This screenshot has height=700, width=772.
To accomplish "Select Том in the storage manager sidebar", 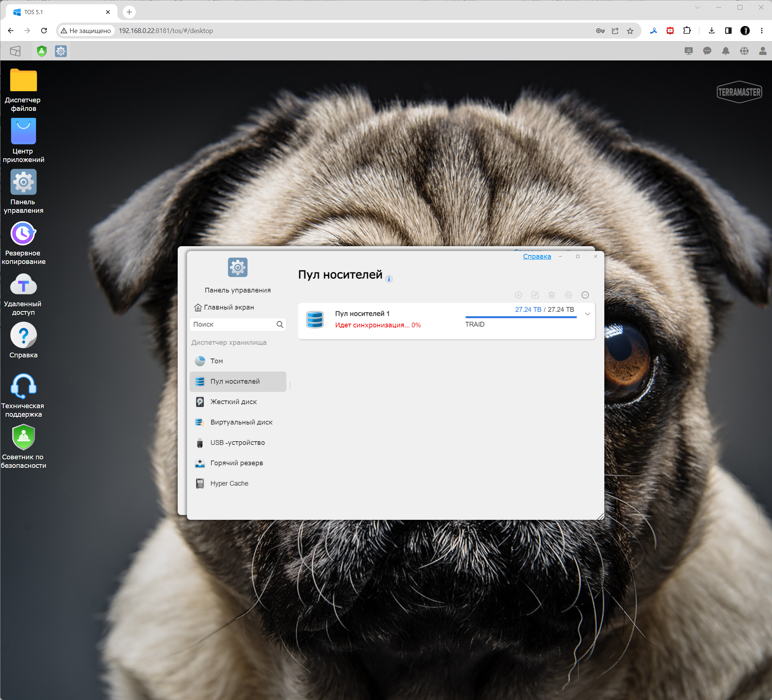I will coord(216,361).
